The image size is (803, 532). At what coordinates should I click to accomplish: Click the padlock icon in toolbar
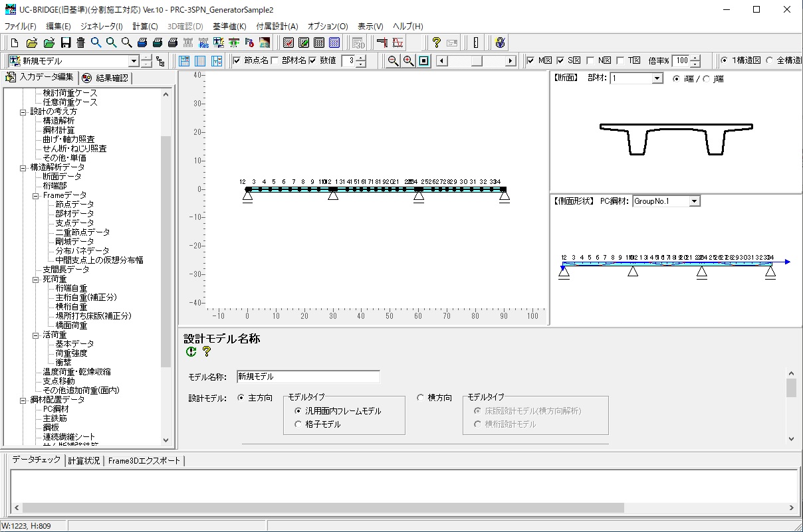click(500, 43)
